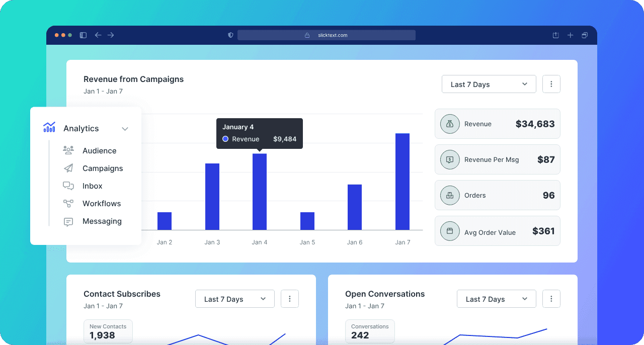Open Contact Subscribes Last 7 Days dropdown
Viewport: 644px width, 345px height.
click(x=235, y=299)
